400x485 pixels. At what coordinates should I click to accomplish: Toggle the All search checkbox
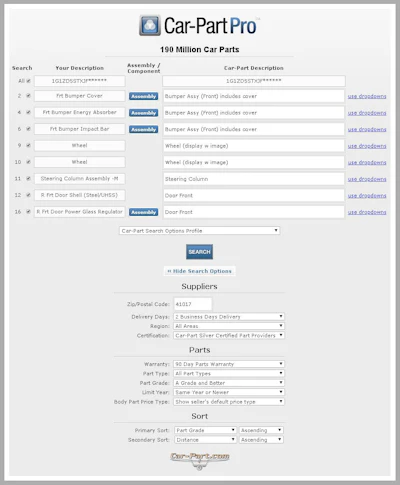coord(28,81)
